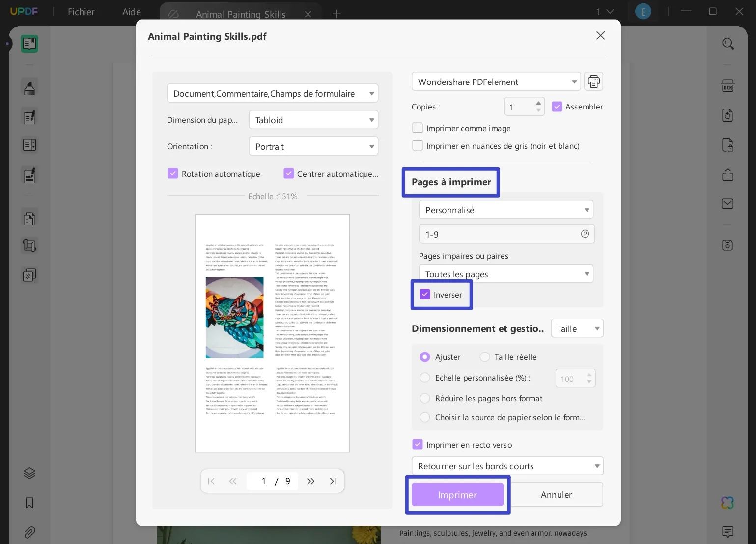The image size is (756, 544).
Task: Open the Search panel
Action: point(728,44)
